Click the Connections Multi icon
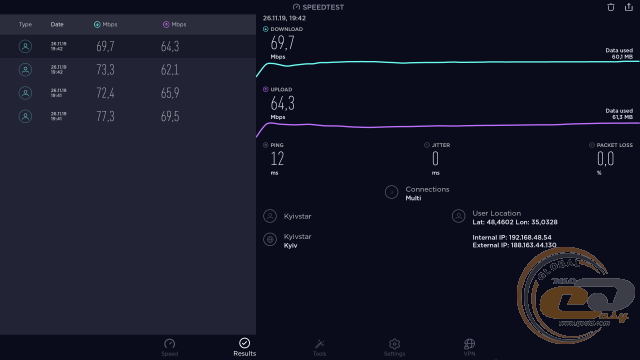The image size is (640, 360). (391, 192)
